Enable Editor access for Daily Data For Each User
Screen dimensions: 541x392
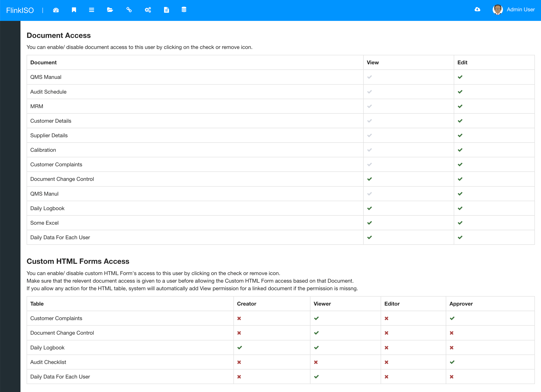coord(386,377)
